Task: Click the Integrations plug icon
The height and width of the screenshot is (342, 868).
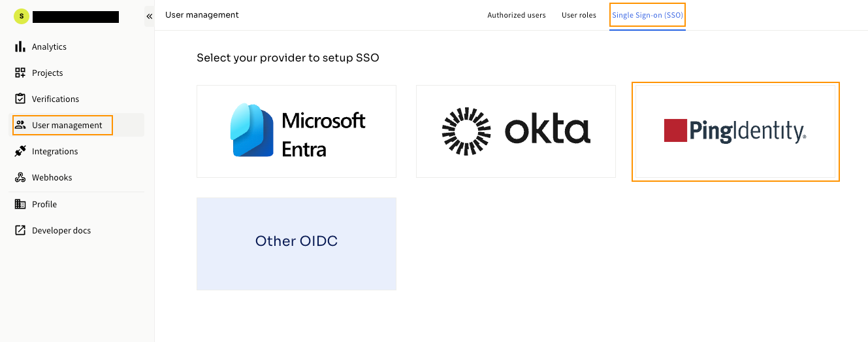Action: (x=20, y=151)
